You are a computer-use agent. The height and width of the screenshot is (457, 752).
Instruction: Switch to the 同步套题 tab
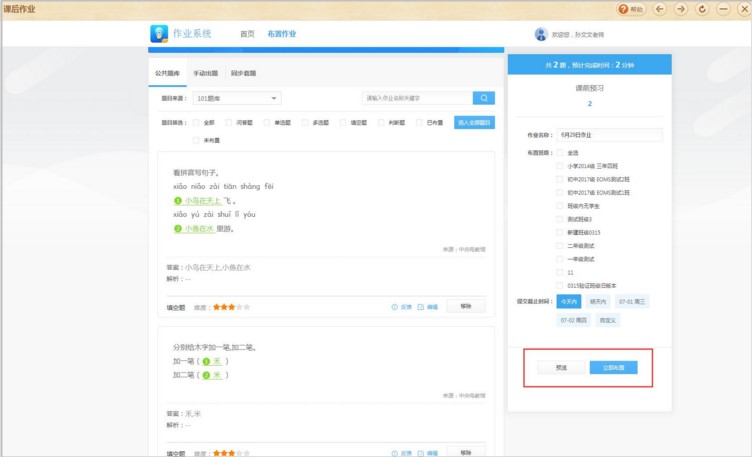[x=243, y=73]
